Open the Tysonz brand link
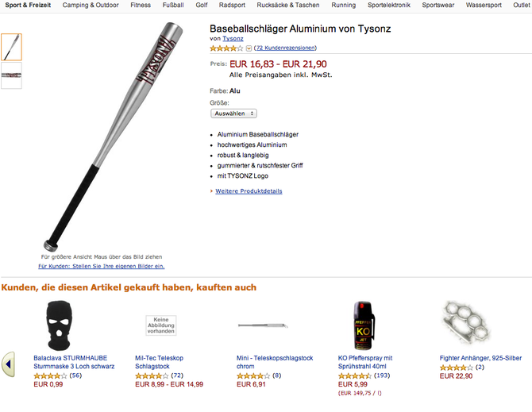Image resolution: width=532 pixels, height=412 pixels. pyautogui.click(x=233, y=39)
